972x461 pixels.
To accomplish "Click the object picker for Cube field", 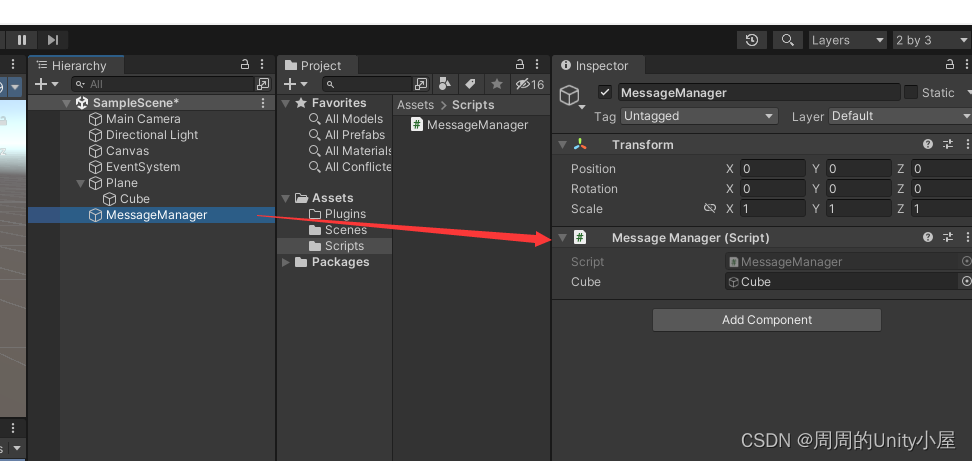I will [966, 282].
